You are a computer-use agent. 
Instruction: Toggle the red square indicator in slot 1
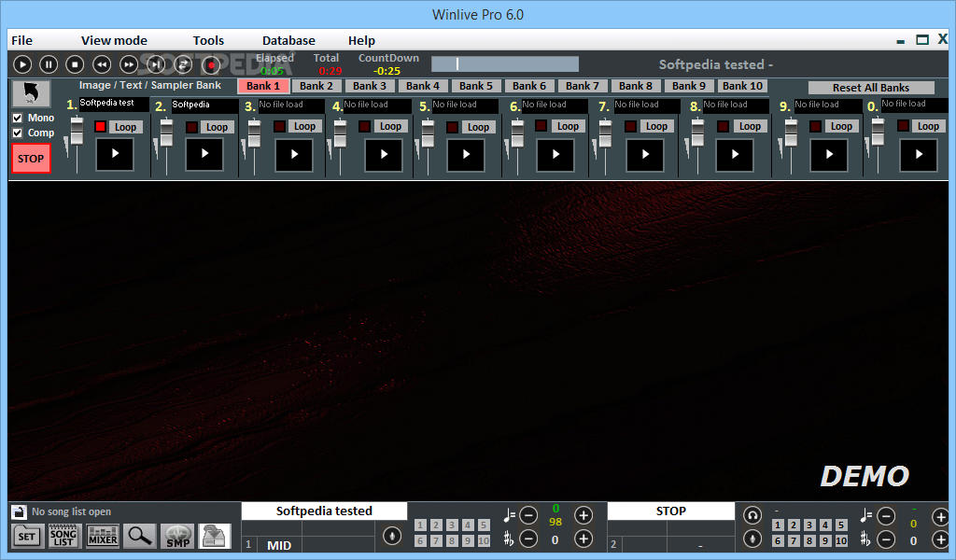(101, 127)
